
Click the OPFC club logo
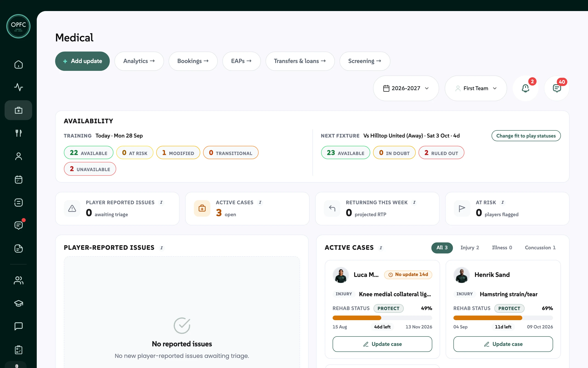coord(18,26)
